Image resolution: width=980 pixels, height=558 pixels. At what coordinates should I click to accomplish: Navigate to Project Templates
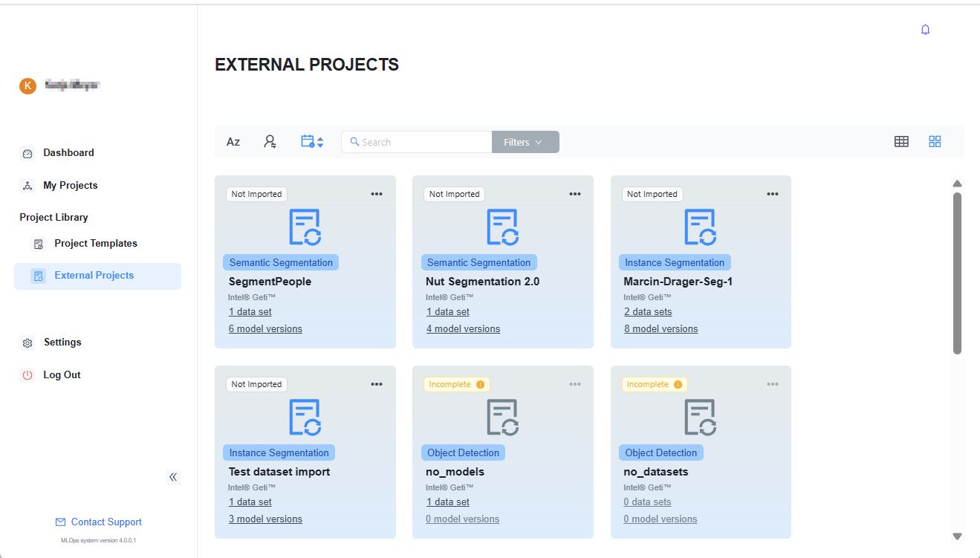tap(95, 243)
